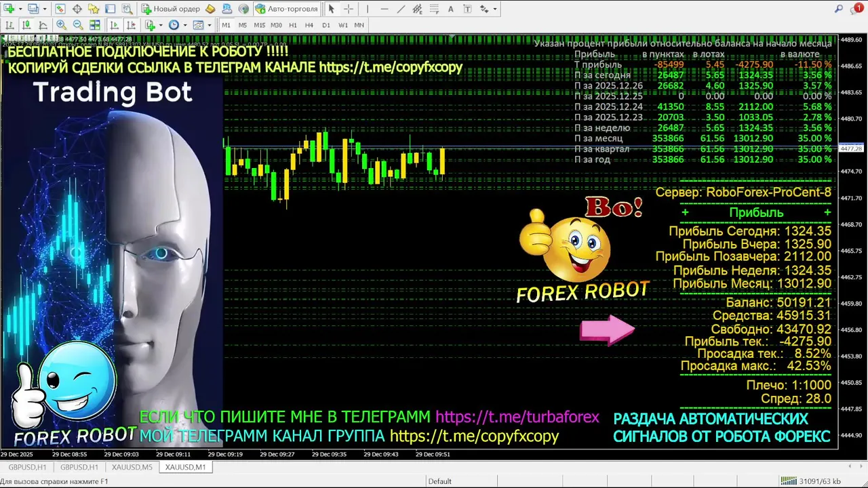Open the Profiles icon
This screenshot has height=488, width=868.
click(33, 9)
